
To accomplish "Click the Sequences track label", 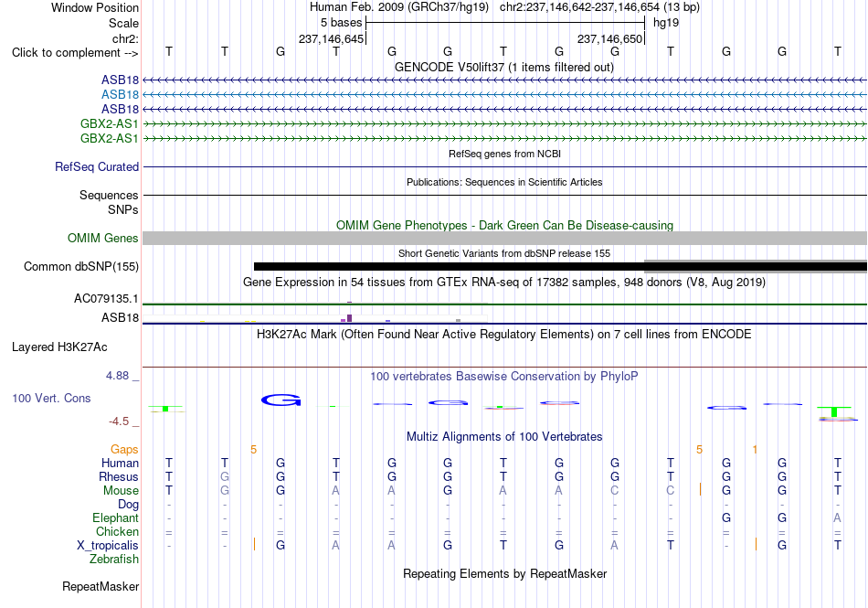I will 109,195.
